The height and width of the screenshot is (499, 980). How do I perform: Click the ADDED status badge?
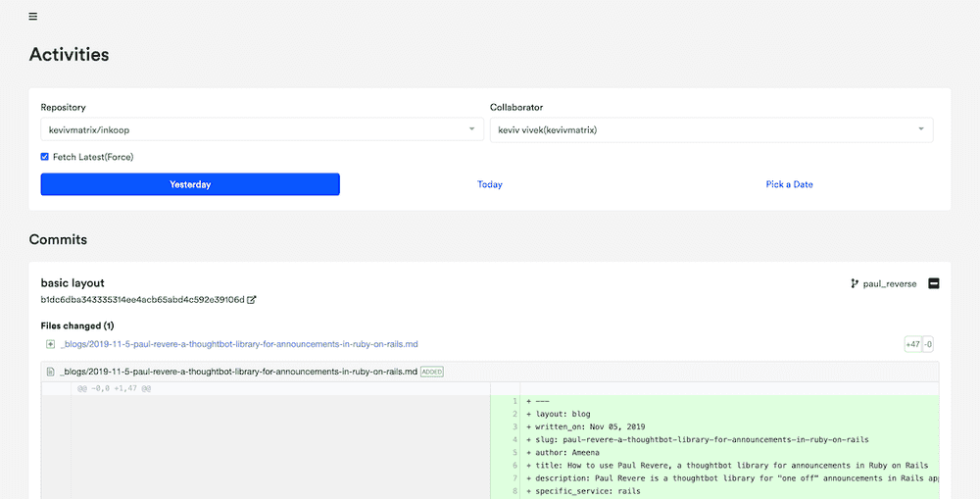(432, 372)
